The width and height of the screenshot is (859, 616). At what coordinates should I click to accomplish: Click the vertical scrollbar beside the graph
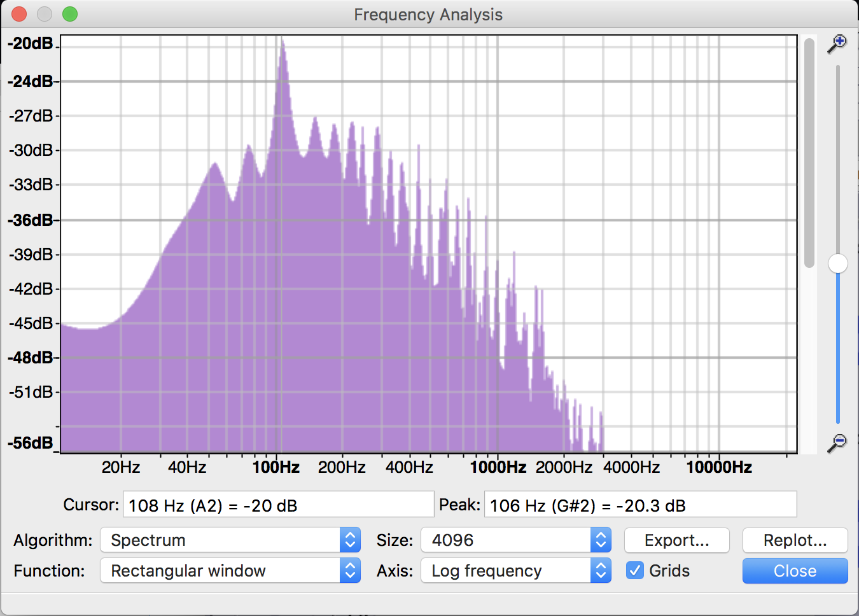point(809,153)
